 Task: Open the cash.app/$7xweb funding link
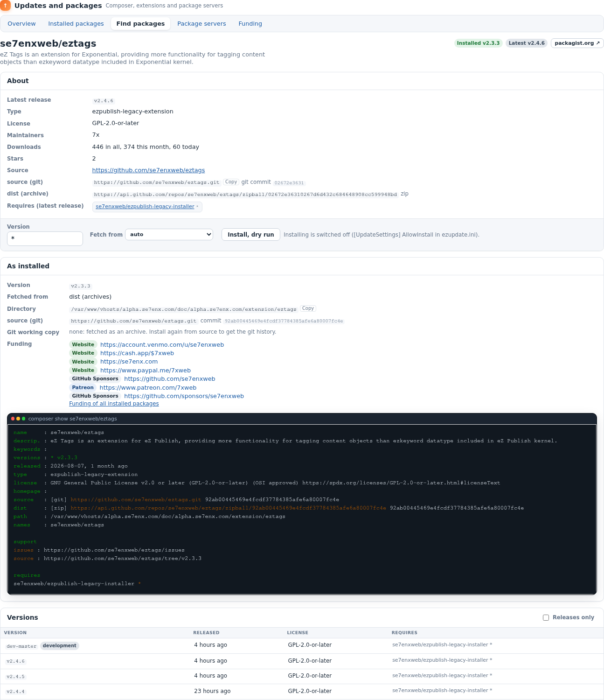[x=137, y=353]
